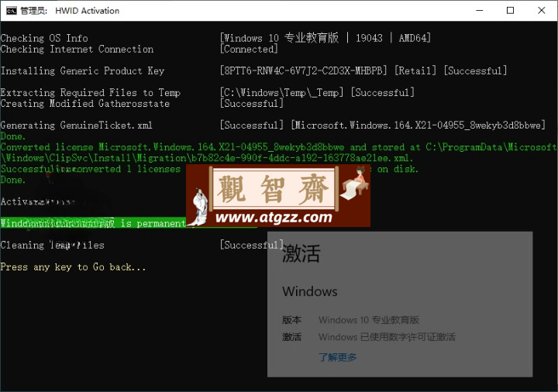Select the Windows 10 专业教育版 19043 info

coord(325,38)
